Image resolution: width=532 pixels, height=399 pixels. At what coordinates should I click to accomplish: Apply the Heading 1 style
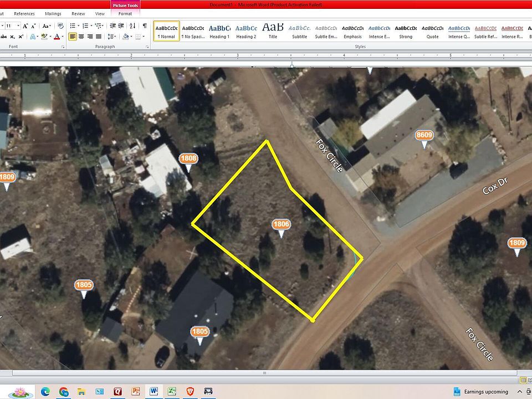(219, 31)
